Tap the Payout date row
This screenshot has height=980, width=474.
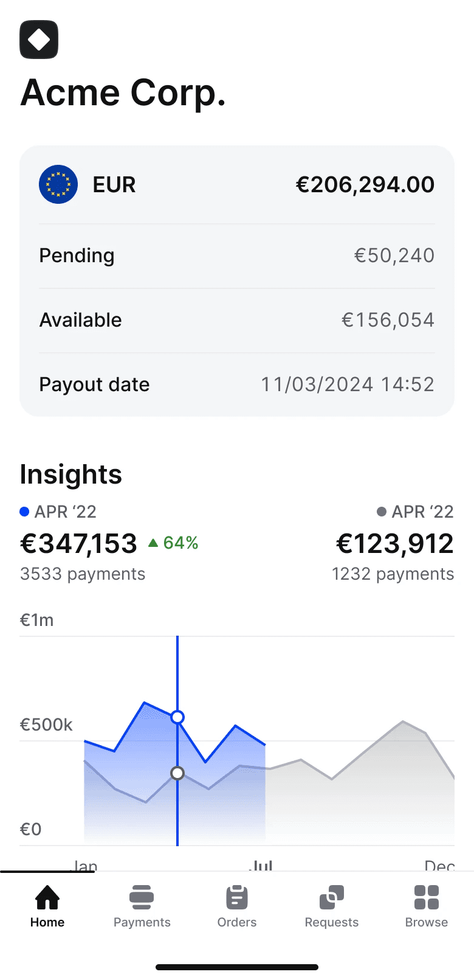click(x=237, y=384)
